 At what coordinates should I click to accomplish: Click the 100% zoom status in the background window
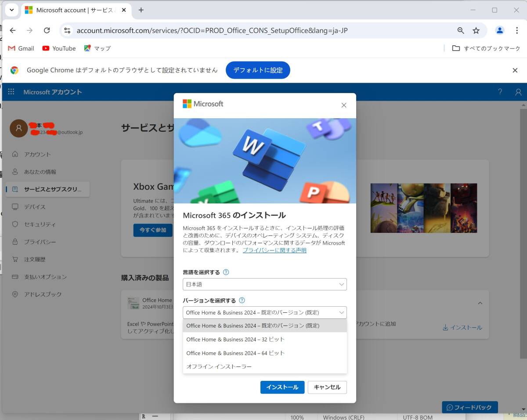point(297,417)
